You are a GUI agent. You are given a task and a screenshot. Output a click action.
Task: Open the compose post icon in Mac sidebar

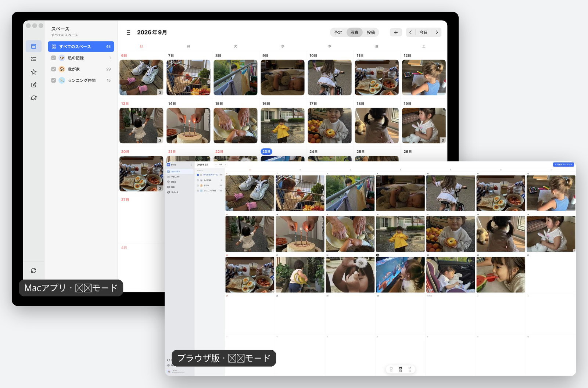coord(33,85)
